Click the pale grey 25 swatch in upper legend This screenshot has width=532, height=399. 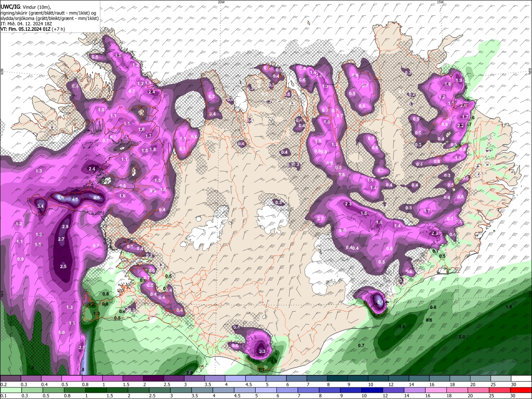coord(501,379)
